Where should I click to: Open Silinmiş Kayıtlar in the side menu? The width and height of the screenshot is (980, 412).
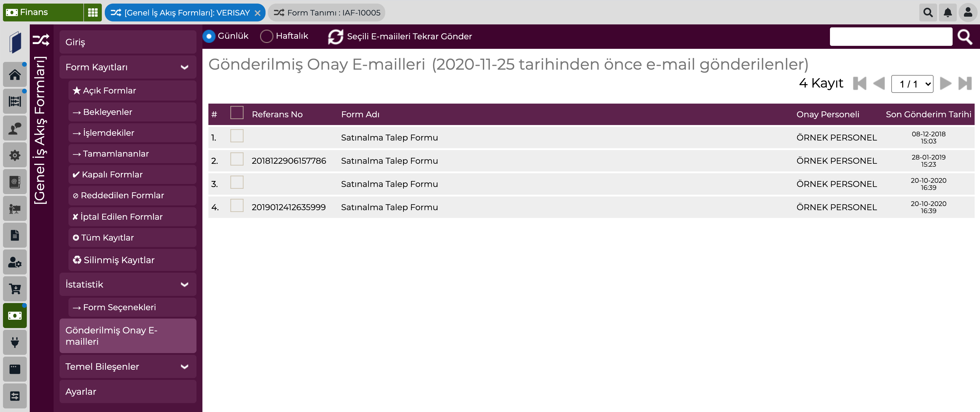pos(132,260)
